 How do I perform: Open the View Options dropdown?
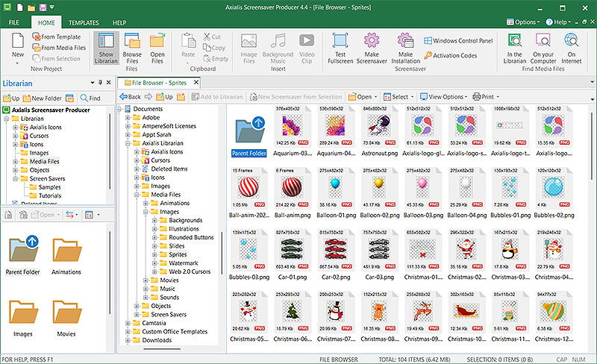[x=448, y=97]
